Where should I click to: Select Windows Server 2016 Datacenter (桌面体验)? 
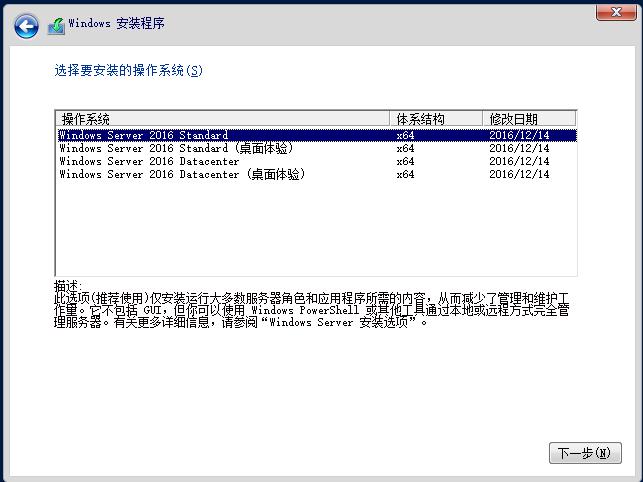(x=317, y=174)
